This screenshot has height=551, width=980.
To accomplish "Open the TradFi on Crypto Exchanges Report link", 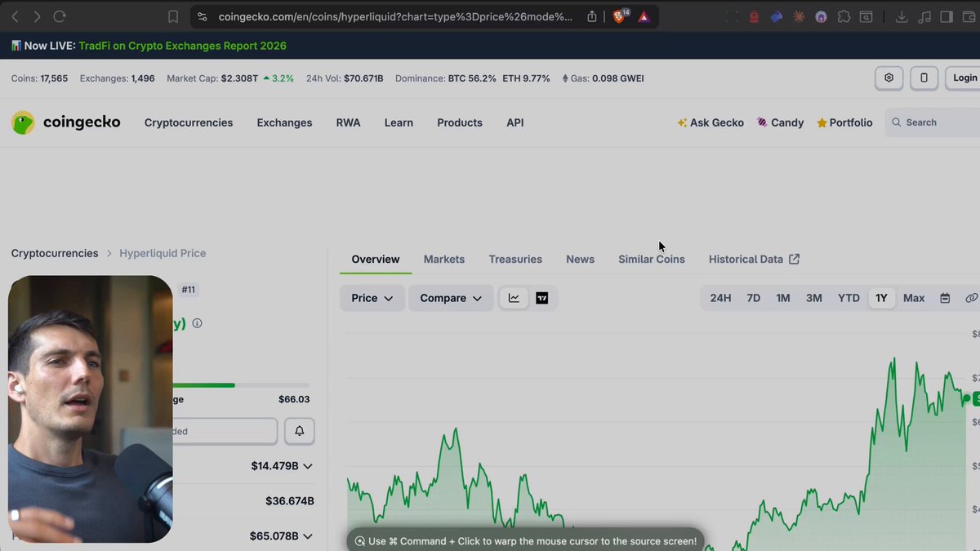I will [x=183, y=46].
